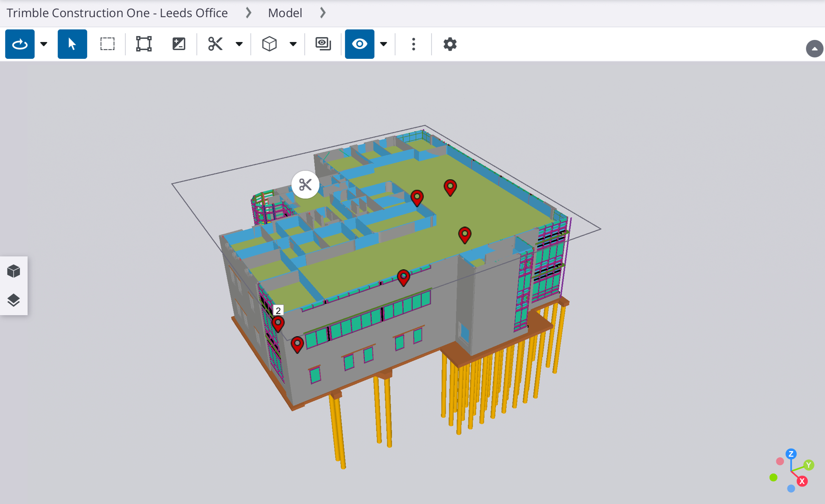Open the three-dot more options menu
The height and width of the screenshot is (504, 825).
(413, 44)
